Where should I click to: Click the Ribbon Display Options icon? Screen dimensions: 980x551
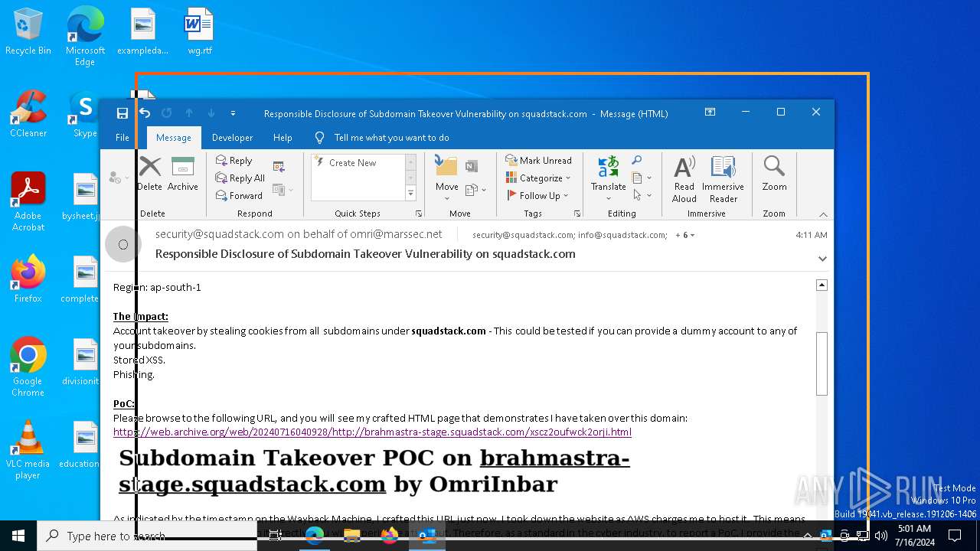710,112
